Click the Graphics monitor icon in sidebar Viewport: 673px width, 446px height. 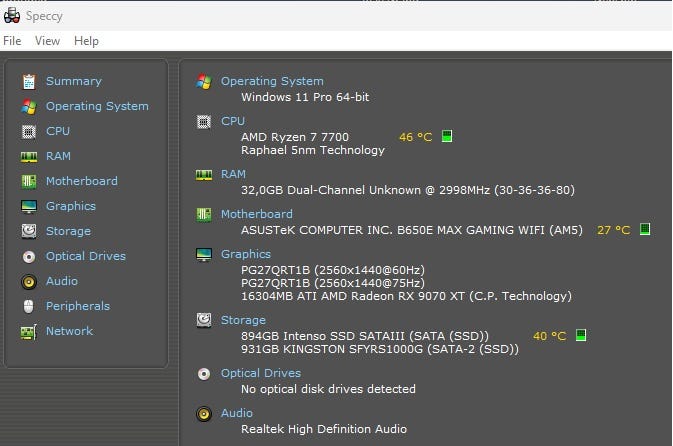pyautogui.click(x=29, y=206)
